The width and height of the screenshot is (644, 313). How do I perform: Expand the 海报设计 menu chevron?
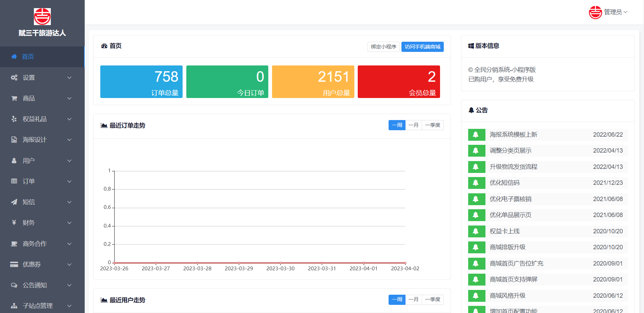pyautogui.click(x=69, y=140)
